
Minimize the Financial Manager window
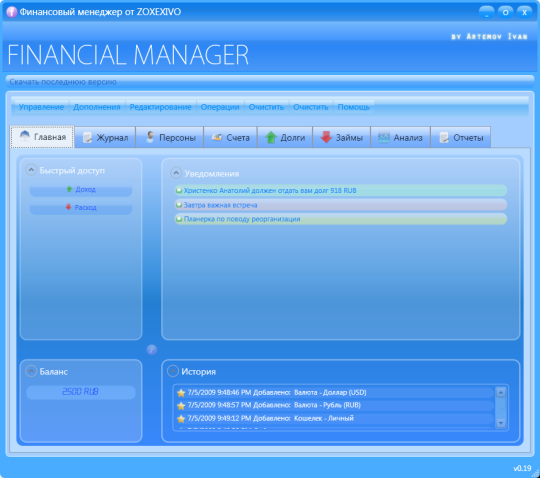coord(486,12)
